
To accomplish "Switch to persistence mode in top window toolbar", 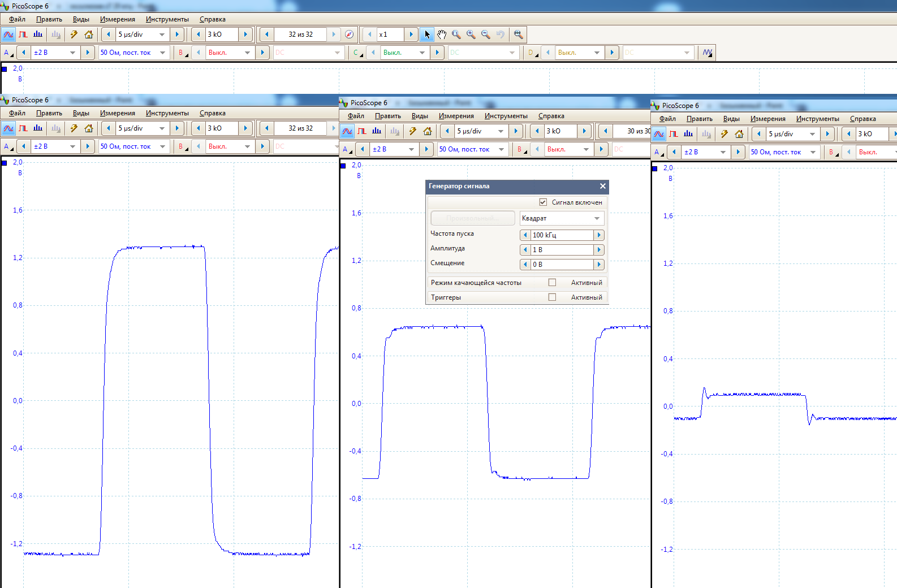I will pyautogui.click(x=23, y=34).
